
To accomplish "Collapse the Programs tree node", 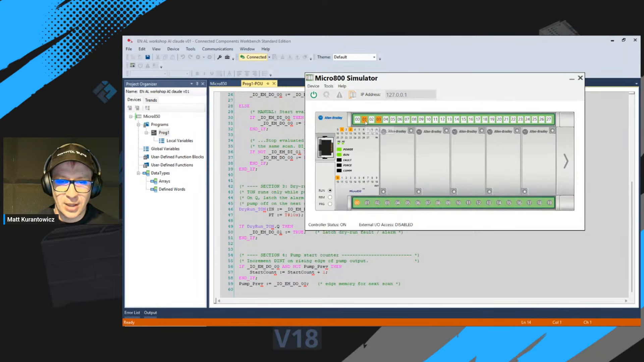I will click(x=138, y=124).
